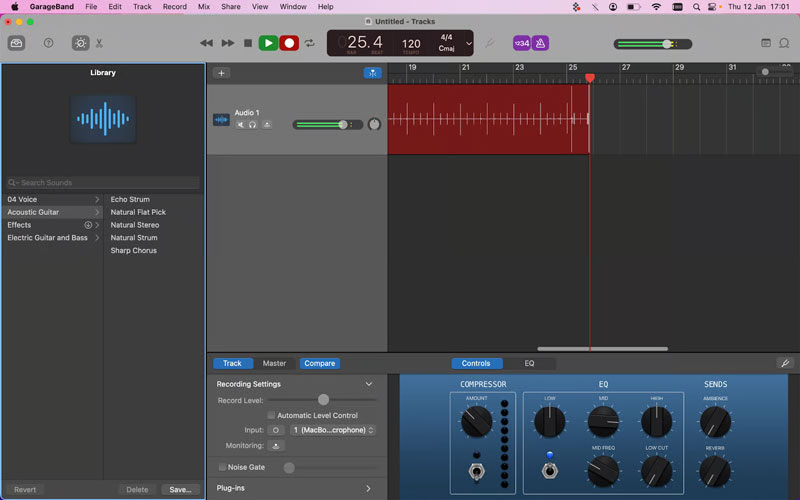
Task: Select the red recorded audio region
Action: (x=488, y=119)
